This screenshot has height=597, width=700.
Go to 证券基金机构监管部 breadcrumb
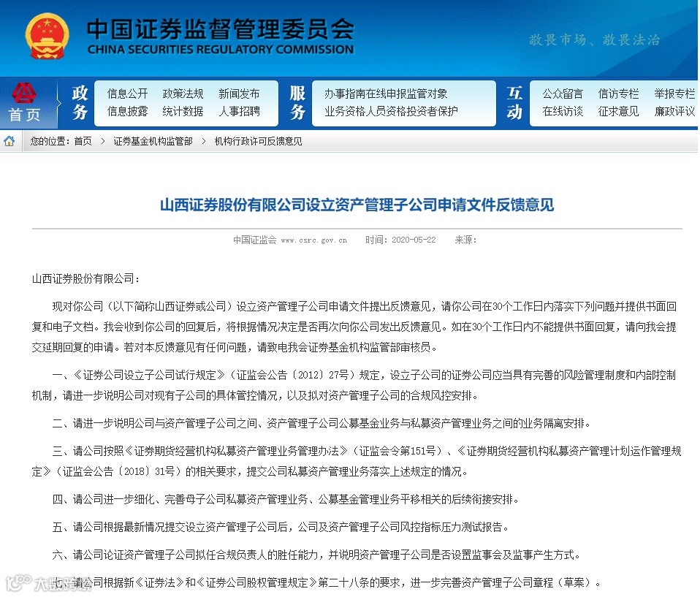(153, 142)
